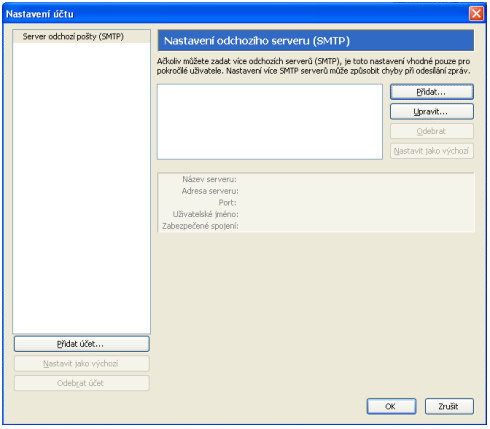This screenshot has width=490, height=429.
Task: Click the empty area of the account list pane
Action: (x=81, y=187)
